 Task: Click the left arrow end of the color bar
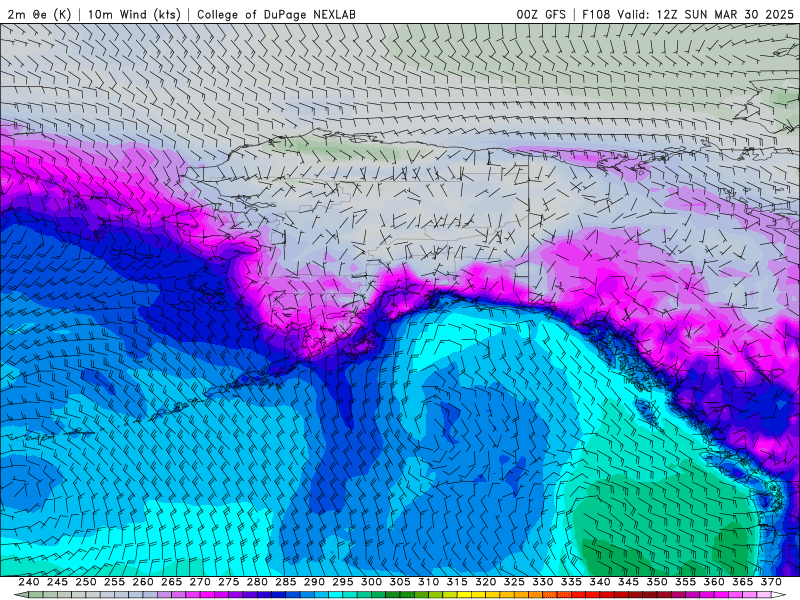pyautogui.click(x=20, y=595)
